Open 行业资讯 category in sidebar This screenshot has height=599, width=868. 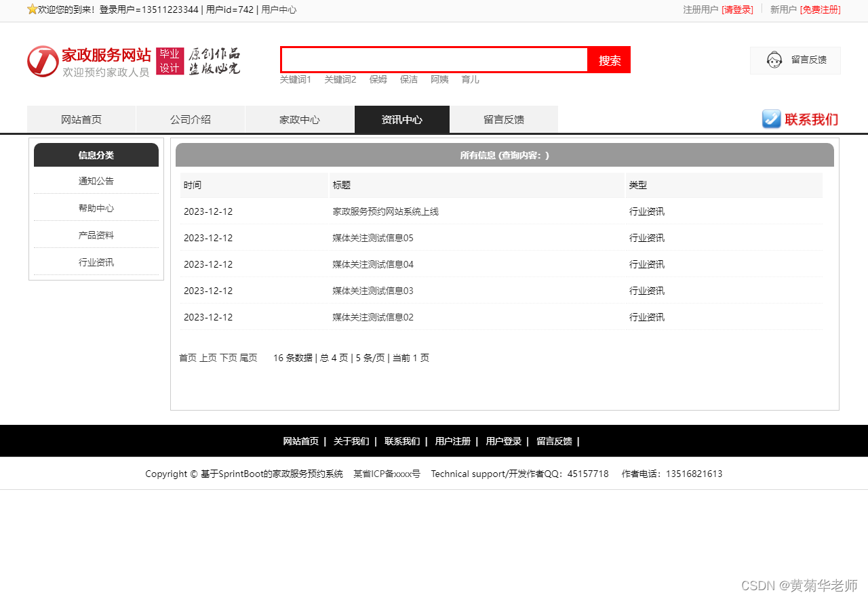click(x=96, y=262)
